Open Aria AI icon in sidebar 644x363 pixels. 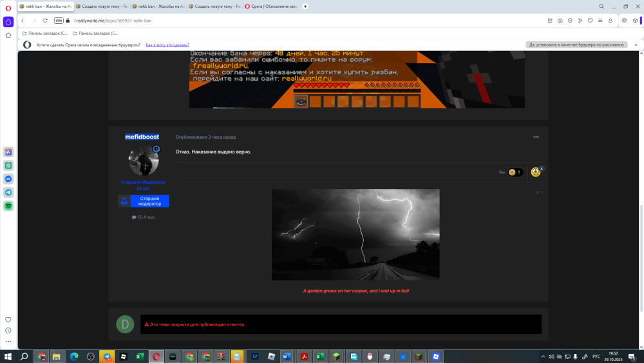(8, 152)
